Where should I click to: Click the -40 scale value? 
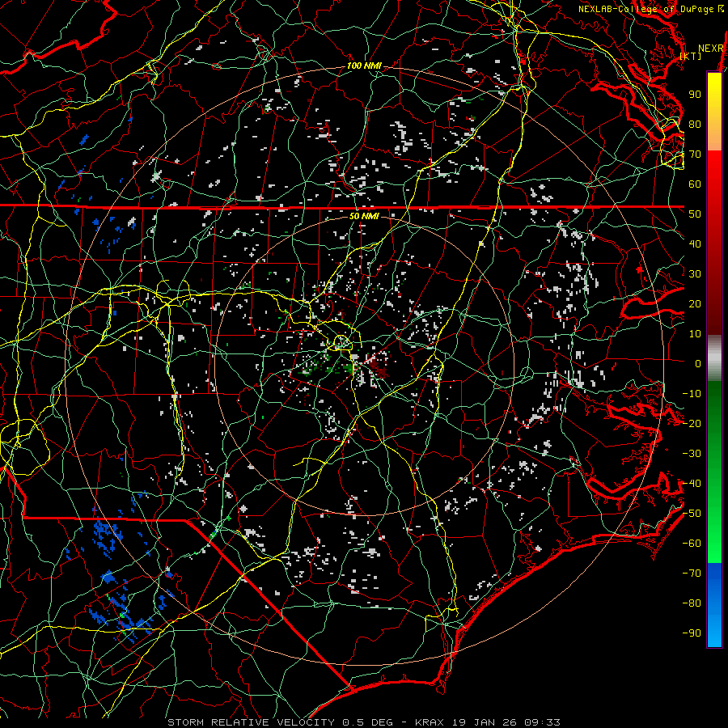(692, 484)
